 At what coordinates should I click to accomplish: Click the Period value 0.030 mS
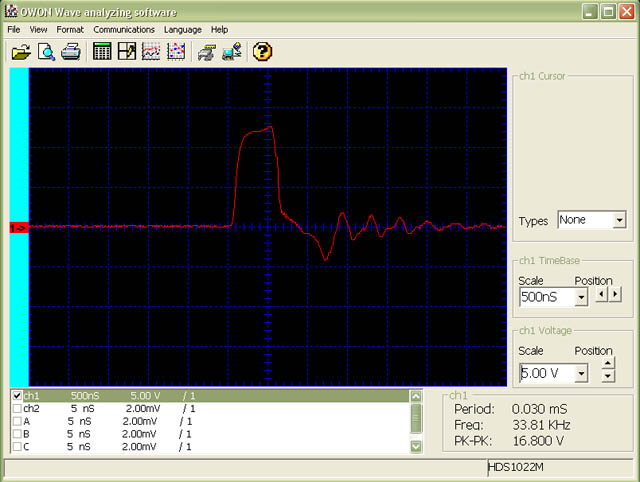pyautogui.click(x=539, y=409)
